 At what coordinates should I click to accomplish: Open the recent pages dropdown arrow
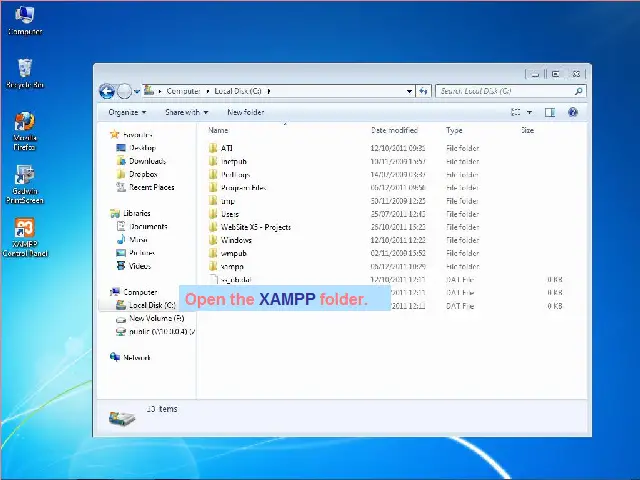(x=137, y=91)
